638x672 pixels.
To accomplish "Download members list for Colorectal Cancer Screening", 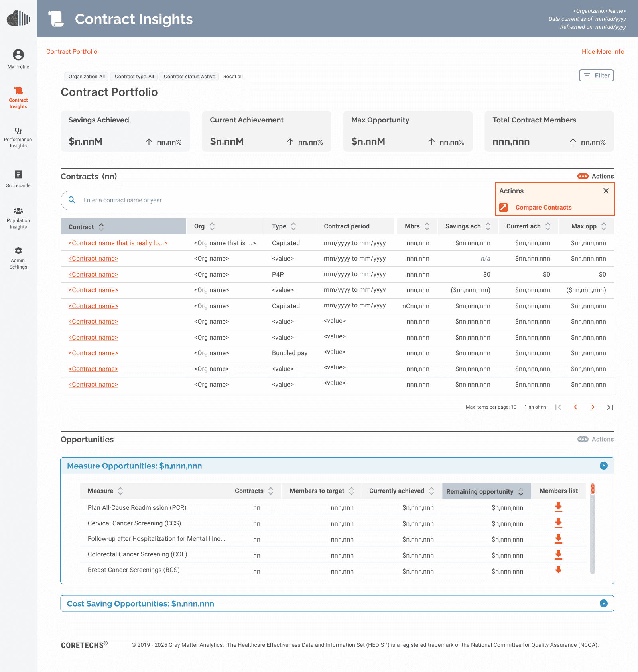I will pyautogui.click(x=559, y=554).
